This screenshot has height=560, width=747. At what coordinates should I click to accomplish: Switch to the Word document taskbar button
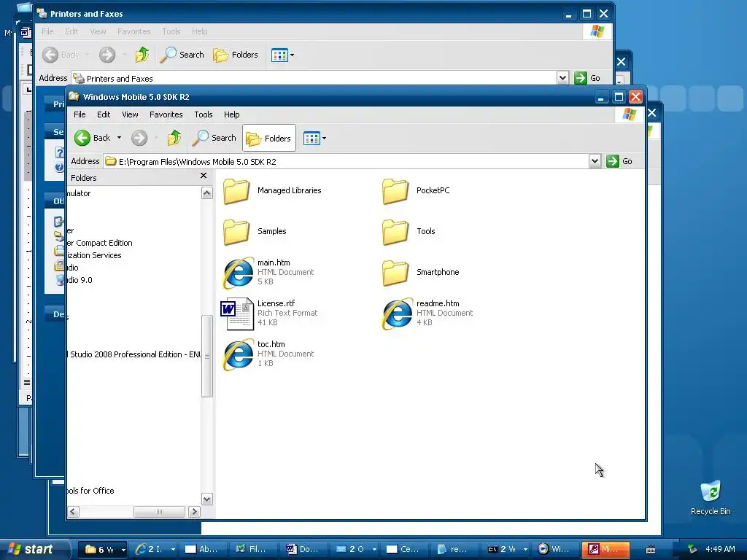pyautogui.click(x=303, y=550)
